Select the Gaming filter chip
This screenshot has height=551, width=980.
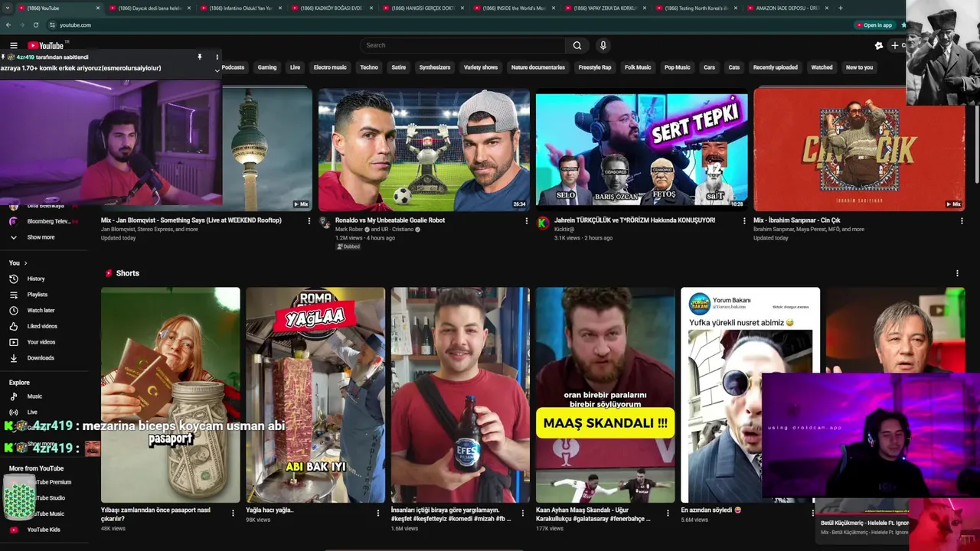(x=267, y=67)
